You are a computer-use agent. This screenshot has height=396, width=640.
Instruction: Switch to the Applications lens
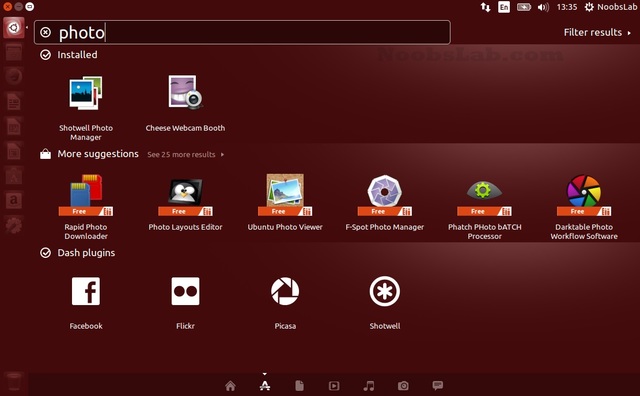tap(265, 386)
